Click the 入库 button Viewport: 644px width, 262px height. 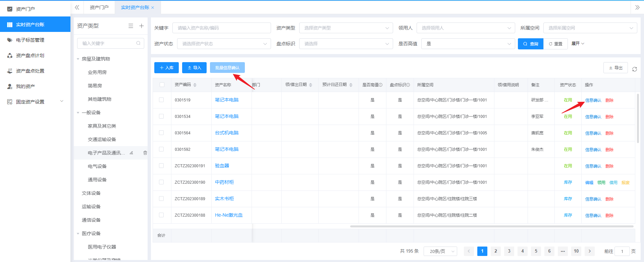tap(166, 68)
